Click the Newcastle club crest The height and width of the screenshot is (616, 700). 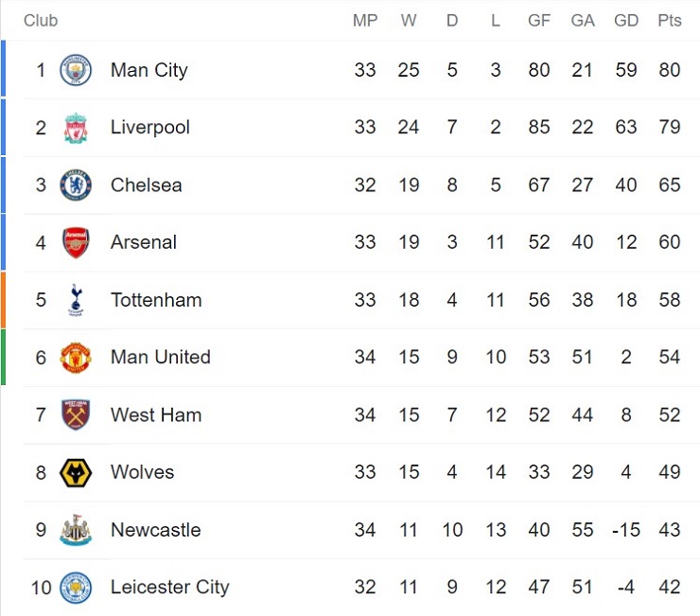[x=76, y=530]
